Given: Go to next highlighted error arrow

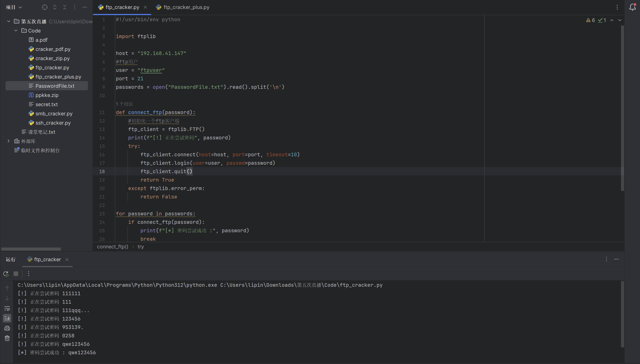Looking at the screenshot, I should coord(620,20).
